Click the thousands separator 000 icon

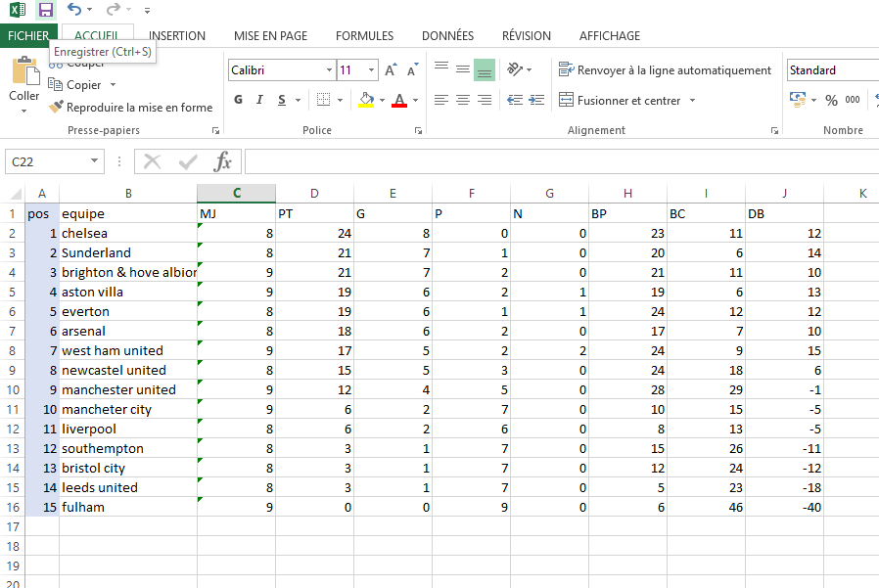click(x=853, y=99)
